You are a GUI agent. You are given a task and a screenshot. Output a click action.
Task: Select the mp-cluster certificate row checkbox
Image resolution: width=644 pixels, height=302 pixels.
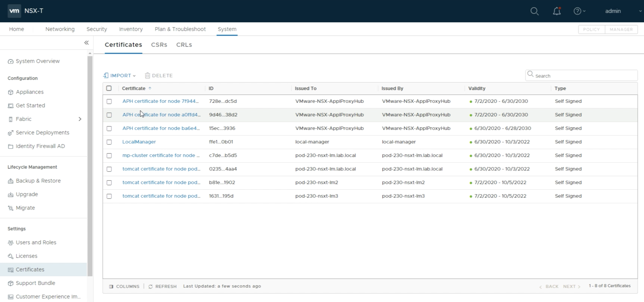(109, 156)
